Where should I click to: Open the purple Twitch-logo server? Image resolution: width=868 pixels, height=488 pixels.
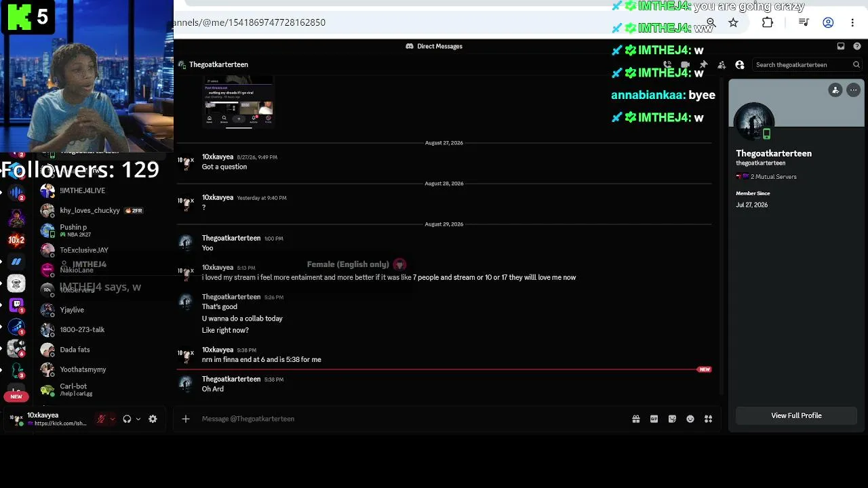(16, 305)
